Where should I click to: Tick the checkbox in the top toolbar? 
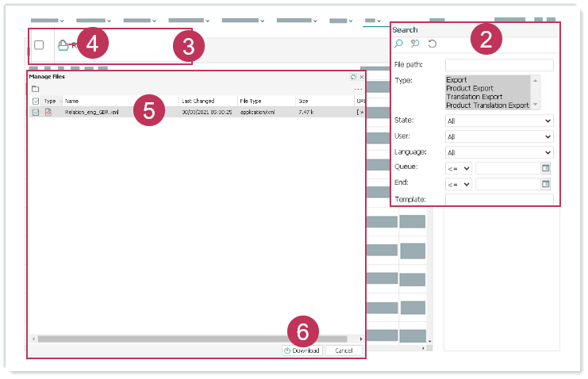[x=39, y=45]
